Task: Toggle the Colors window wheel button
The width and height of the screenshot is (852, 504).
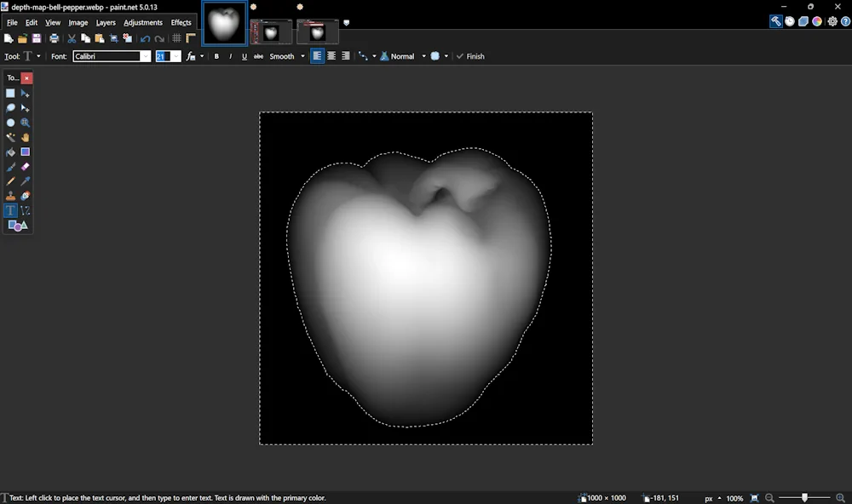Action: (817, 22)
